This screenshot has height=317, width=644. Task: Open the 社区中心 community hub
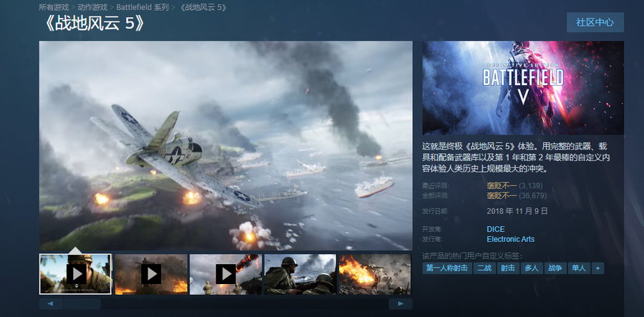click(x=595, y=22)
